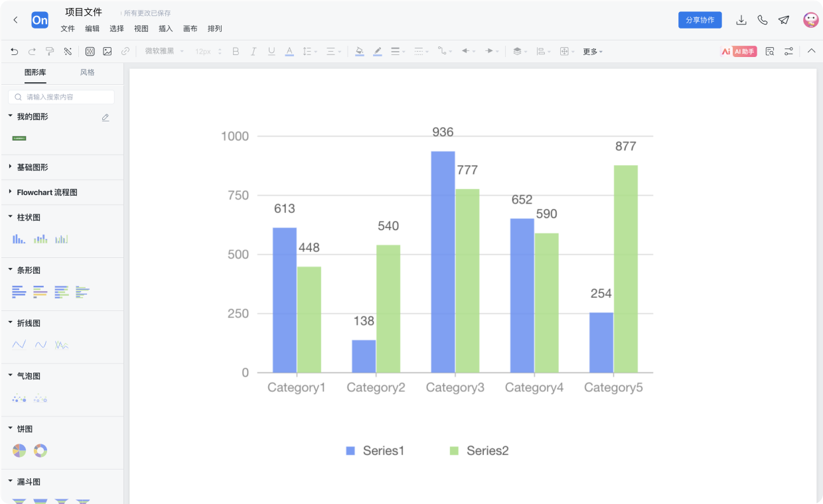Expand the Flowchart 流程图 category

(x=46, y=192)
